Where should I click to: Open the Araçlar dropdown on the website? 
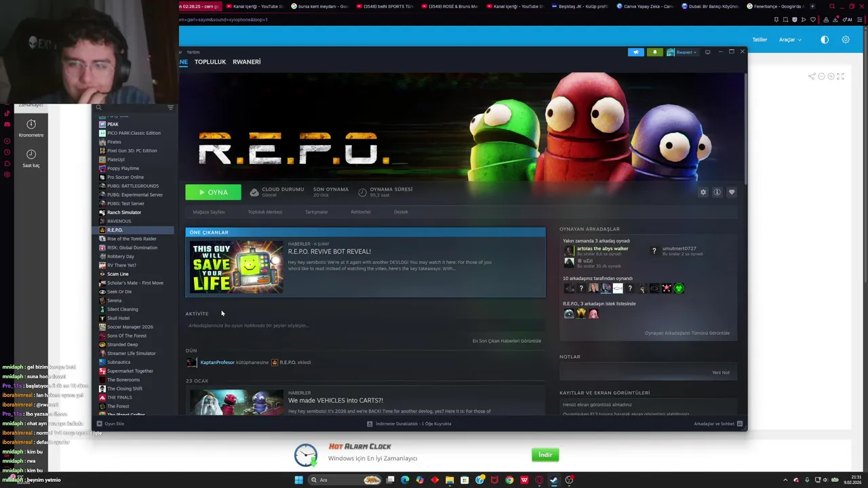[789, 40]
